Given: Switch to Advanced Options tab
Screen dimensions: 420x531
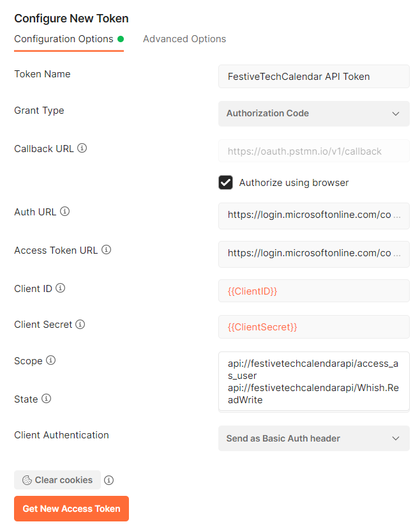Looking at the screenshot, I should pos(184,39).
